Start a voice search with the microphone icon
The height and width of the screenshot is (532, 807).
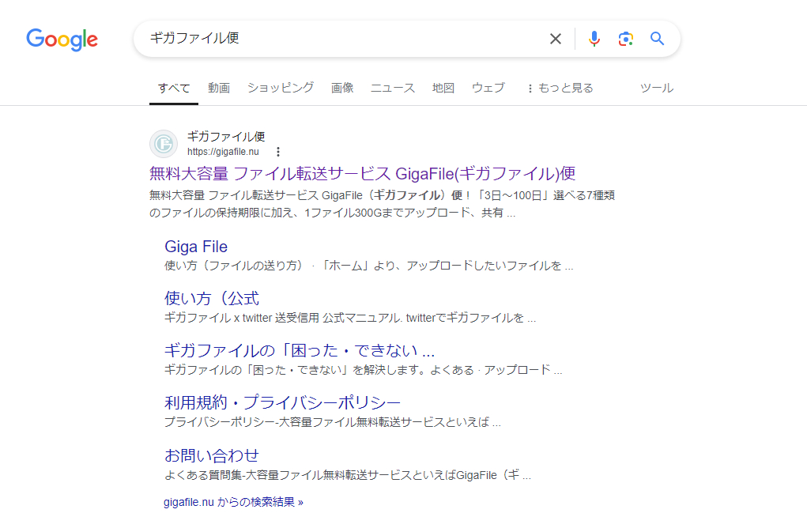[594, 38]
